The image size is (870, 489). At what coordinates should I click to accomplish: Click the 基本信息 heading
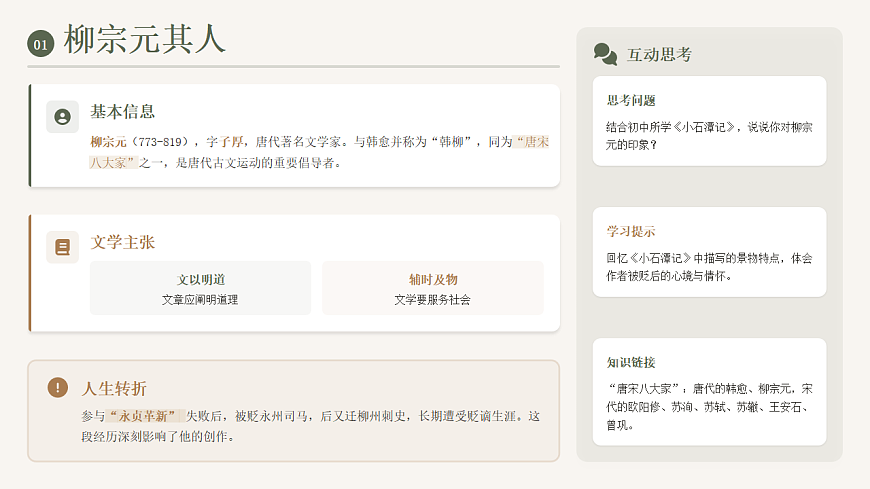tap(123, 112)
